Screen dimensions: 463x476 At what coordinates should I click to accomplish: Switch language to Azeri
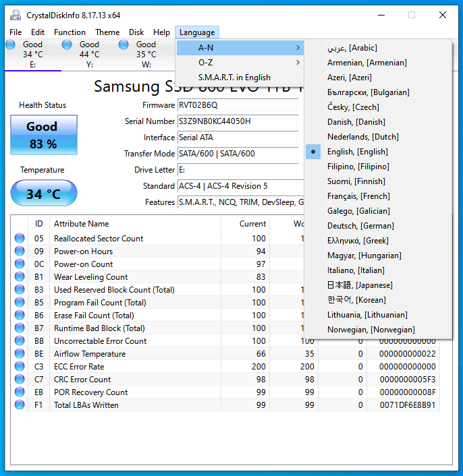pyautogui.click(x=378, y=78)
